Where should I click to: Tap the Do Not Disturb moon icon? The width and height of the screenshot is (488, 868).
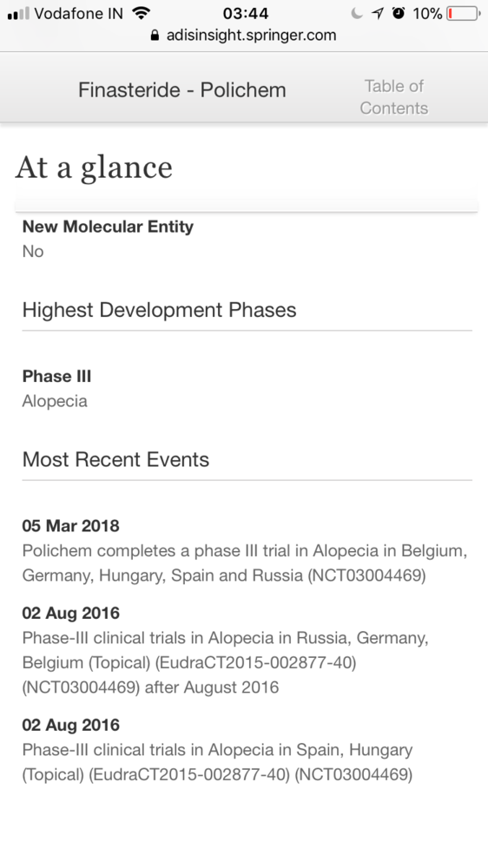pyautogui.click(x=357, y=13)
